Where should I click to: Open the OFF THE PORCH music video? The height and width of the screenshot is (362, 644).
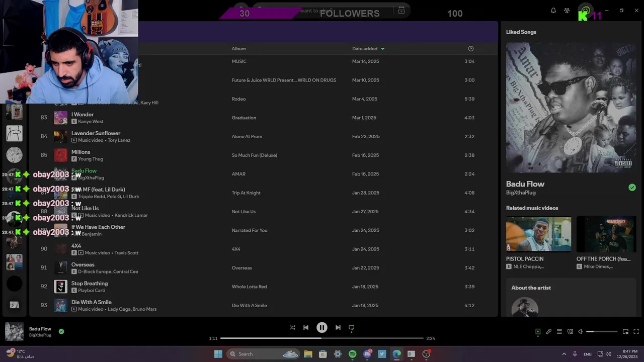(606, 234)
